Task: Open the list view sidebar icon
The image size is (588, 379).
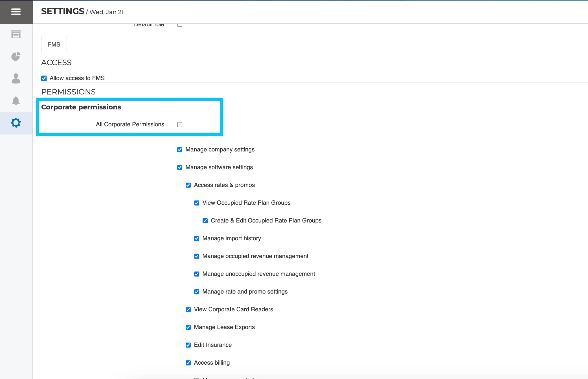Action: 16,34
